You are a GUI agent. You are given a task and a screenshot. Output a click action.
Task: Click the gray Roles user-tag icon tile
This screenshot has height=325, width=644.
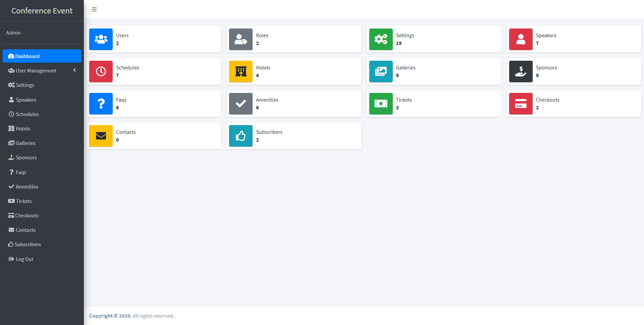coord(241,39)
